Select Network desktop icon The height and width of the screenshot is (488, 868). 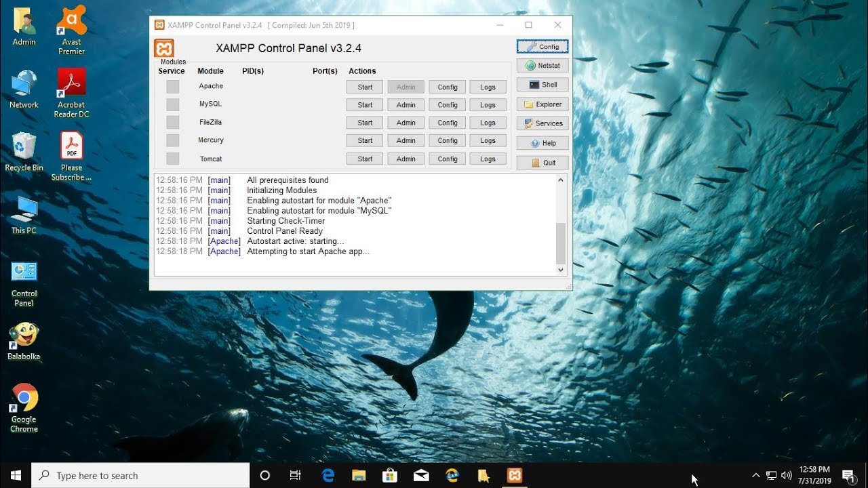coord(24,89)
